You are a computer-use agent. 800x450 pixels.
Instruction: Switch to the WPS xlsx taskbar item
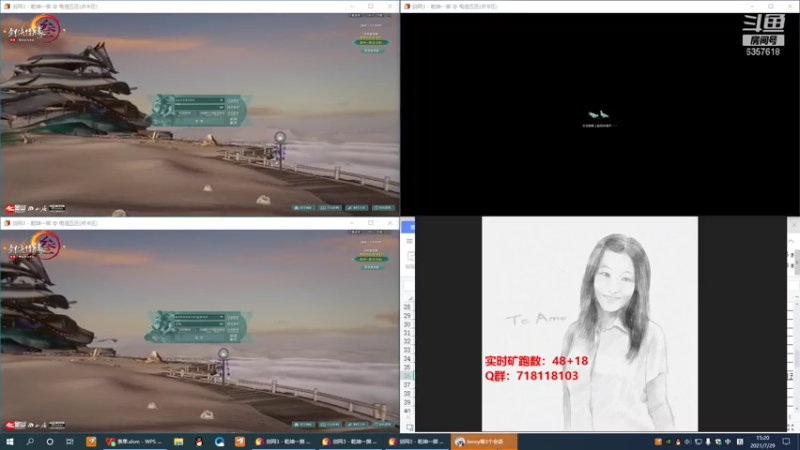pos(134,441)
